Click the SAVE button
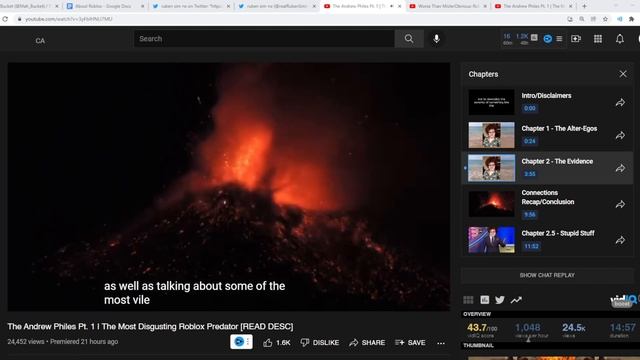Screen dimensions: 640x360 410,343
